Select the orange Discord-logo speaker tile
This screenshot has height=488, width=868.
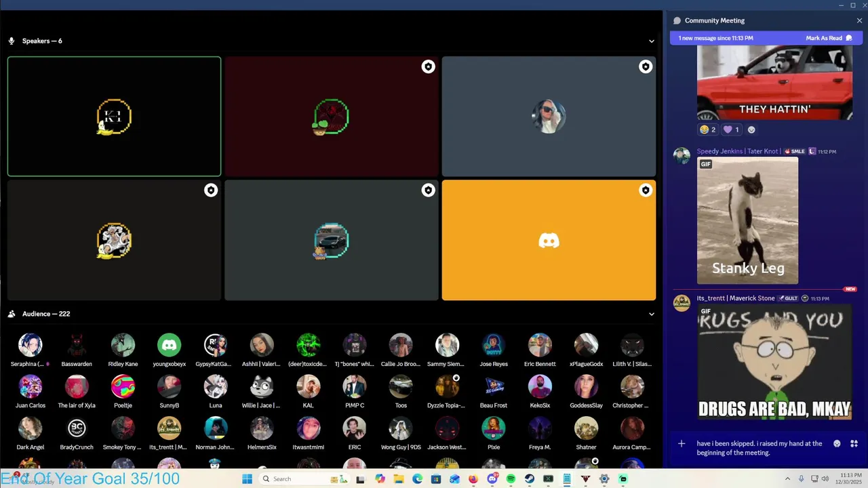(x=549, y=240)
